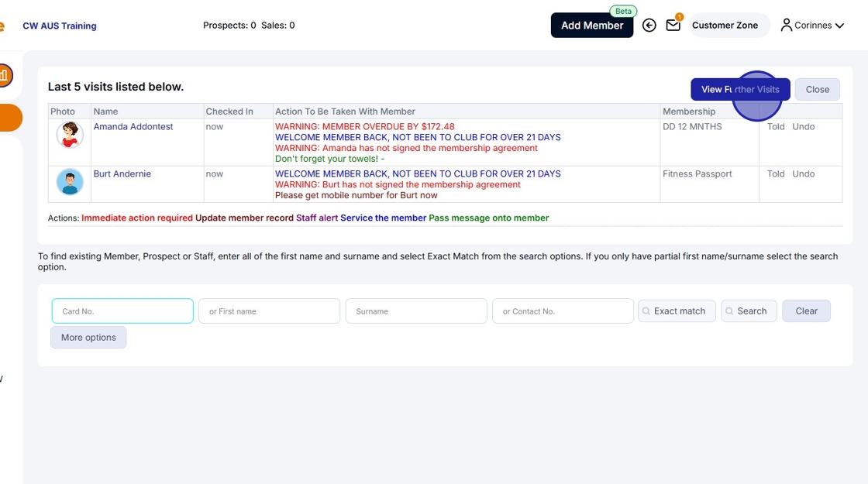Screen dimensions: 868x484
Task: Click the Contact No. search field
Action: coord(563,311)
